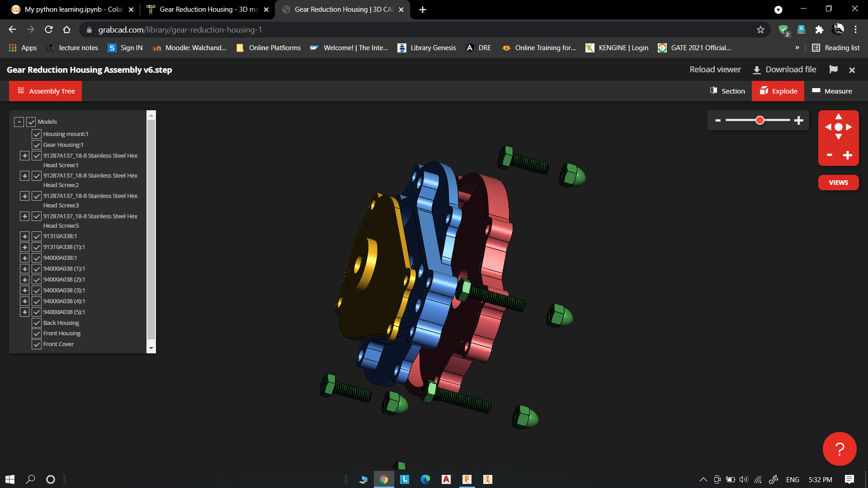Image resolution: width=868 pixels, height=488 pixels.
Task: Click the Section view tool icon
Action: click(714, 91)
